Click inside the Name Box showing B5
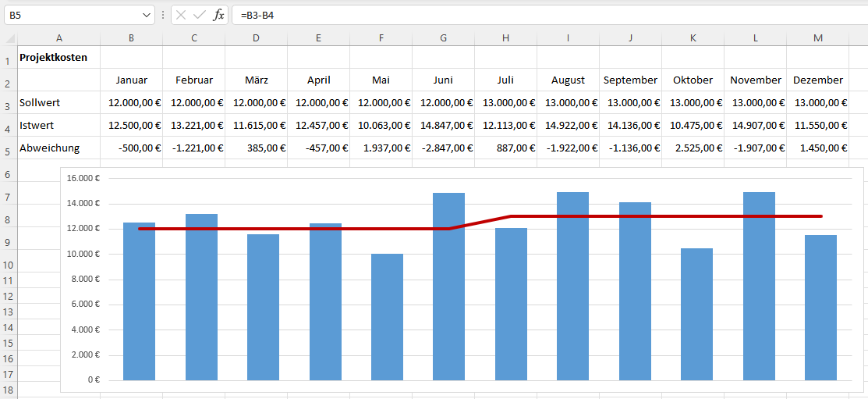 (70, 15)
